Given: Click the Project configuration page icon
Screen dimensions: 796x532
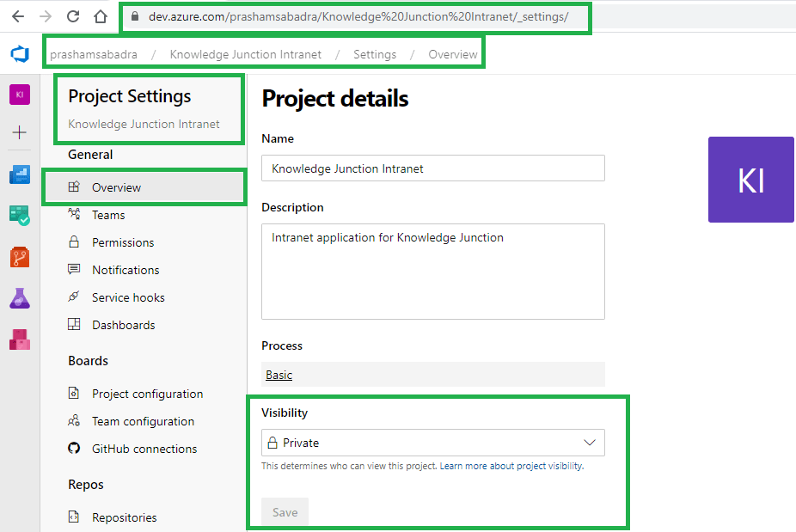Looking at the screenshot, I should (x=74, y=393).
